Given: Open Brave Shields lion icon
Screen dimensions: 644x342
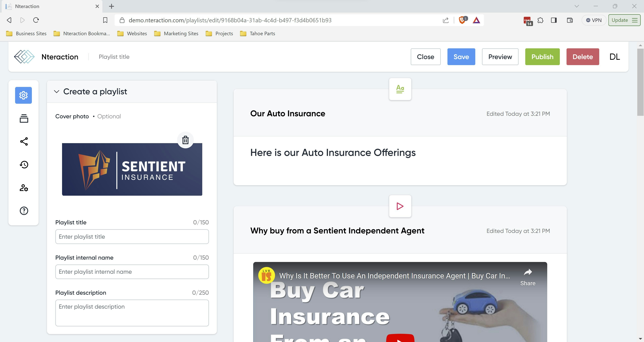Looking at the screenshot, I should click(462, 20).
